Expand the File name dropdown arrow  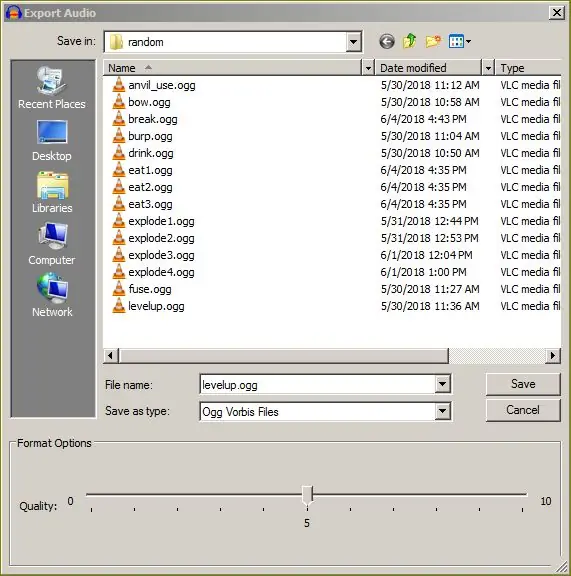coord(443,384)
